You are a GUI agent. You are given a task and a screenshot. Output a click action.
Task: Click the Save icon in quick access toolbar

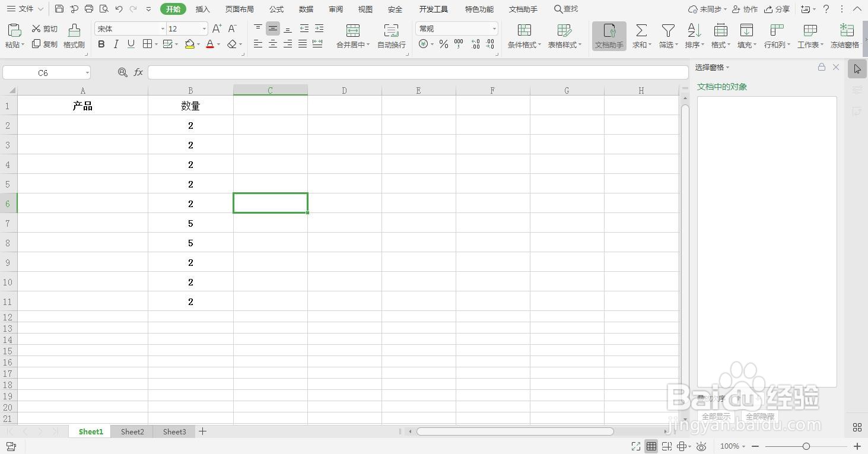[x=59, y=9]
